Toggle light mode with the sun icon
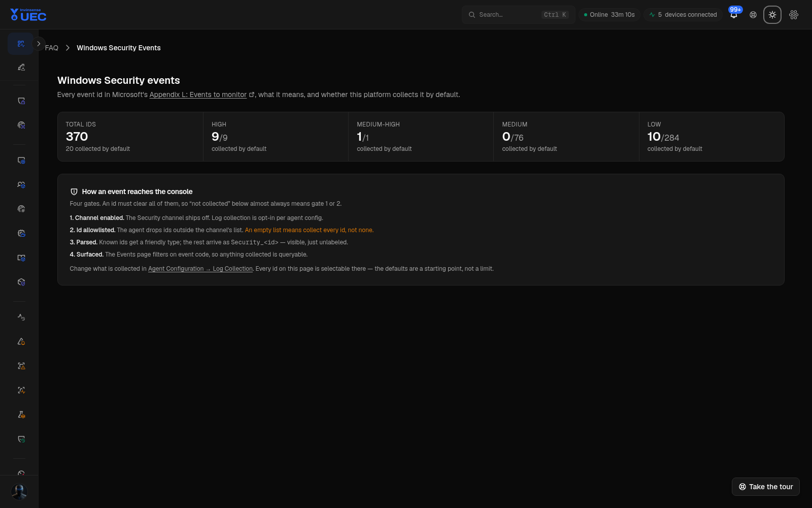The image size is (812, 508). [772, 15]
